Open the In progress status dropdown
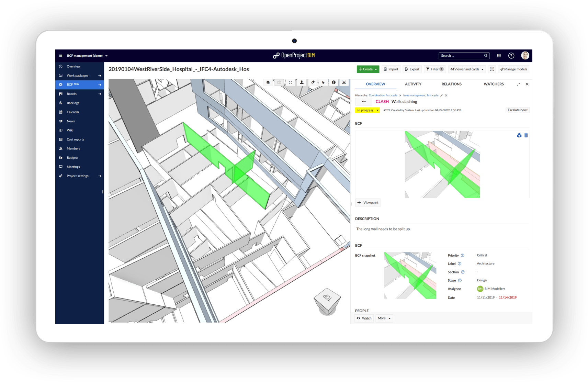Screen dimensions: 588x382 pyautogui.click(x=367, y=110)
